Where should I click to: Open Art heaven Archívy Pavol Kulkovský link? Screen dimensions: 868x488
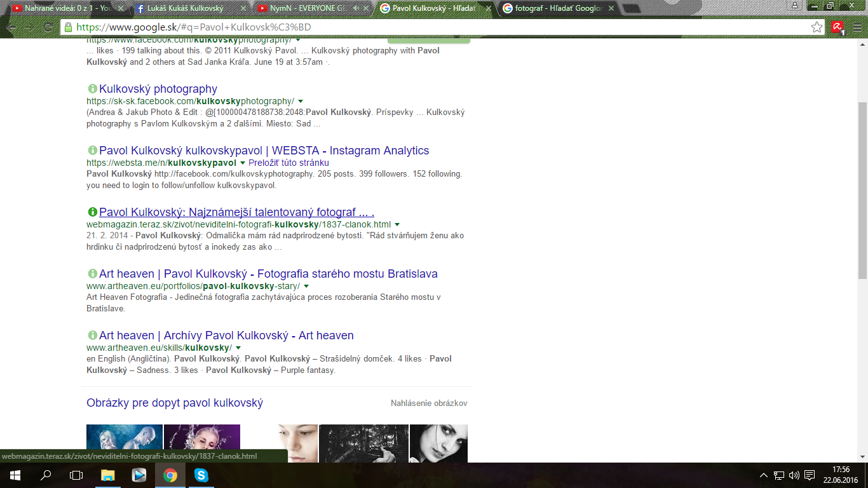(226, 335)
